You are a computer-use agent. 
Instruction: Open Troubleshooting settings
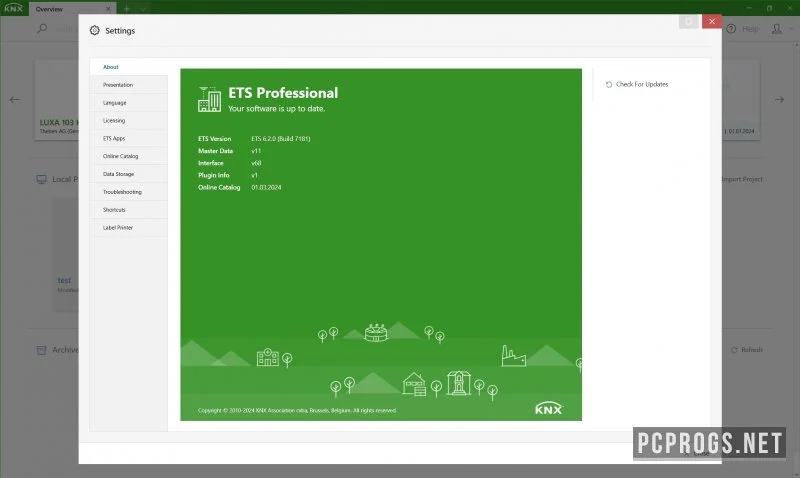coord(129,192)
